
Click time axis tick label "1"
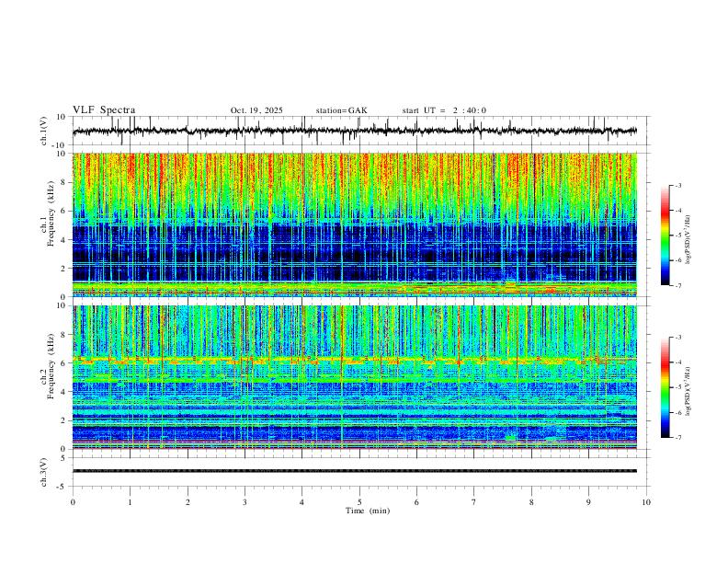click(x=130, y=502)
